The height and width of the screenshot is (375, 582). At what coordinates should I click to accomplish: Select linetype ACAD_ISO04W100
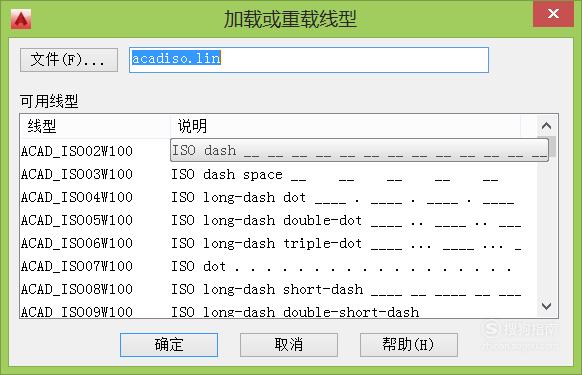pyautogui.click(x=77, y=197)
